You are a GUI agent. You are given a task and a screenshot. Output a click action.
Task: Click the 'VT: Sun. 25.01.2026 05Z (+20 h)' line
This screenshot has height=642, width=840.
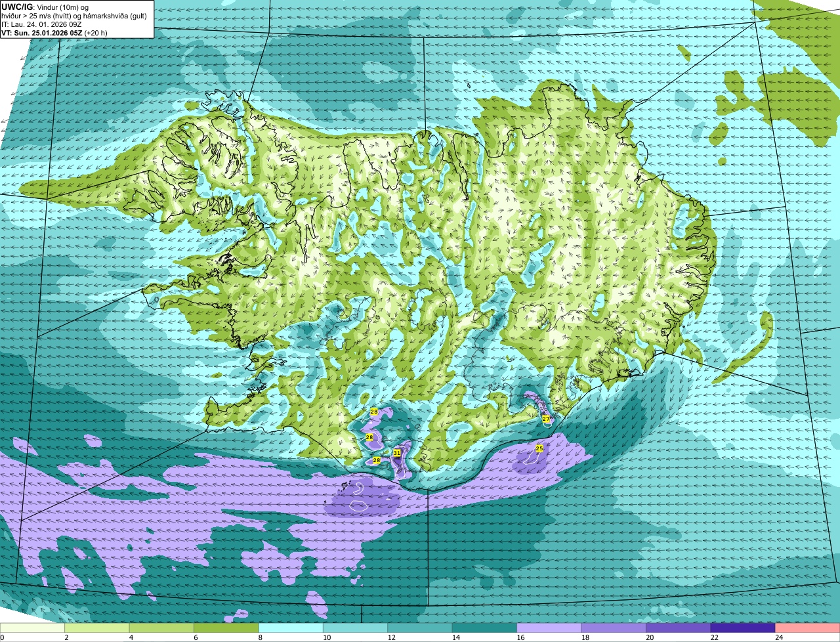[x=54, y=33]
